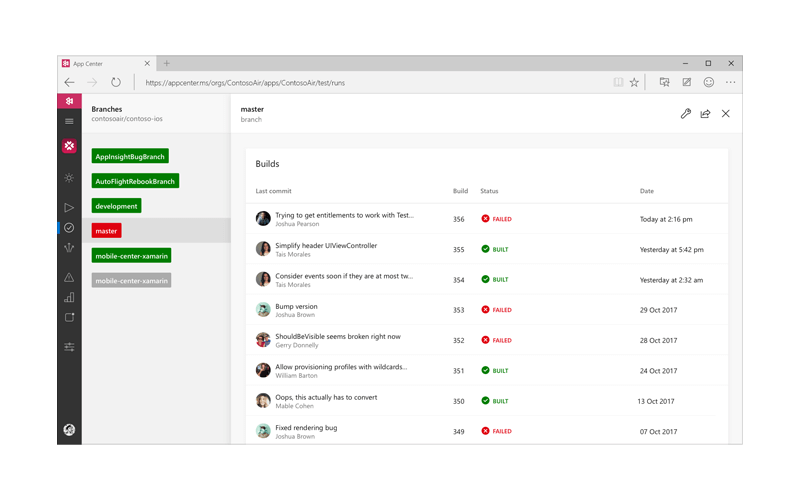Click the share icon in master header
The image size is (800, 500).
coord(705,114)
